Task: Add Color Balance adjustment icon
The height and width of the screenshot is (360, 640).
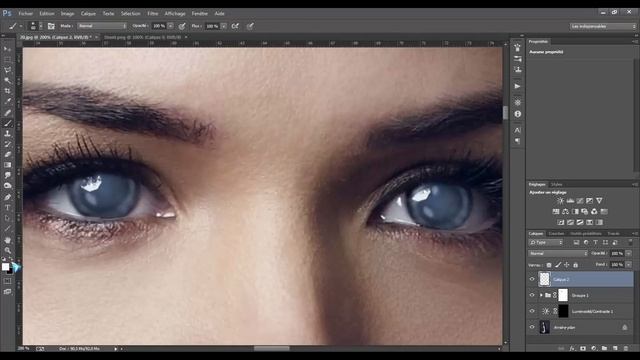Action: (x=565, y=211)
